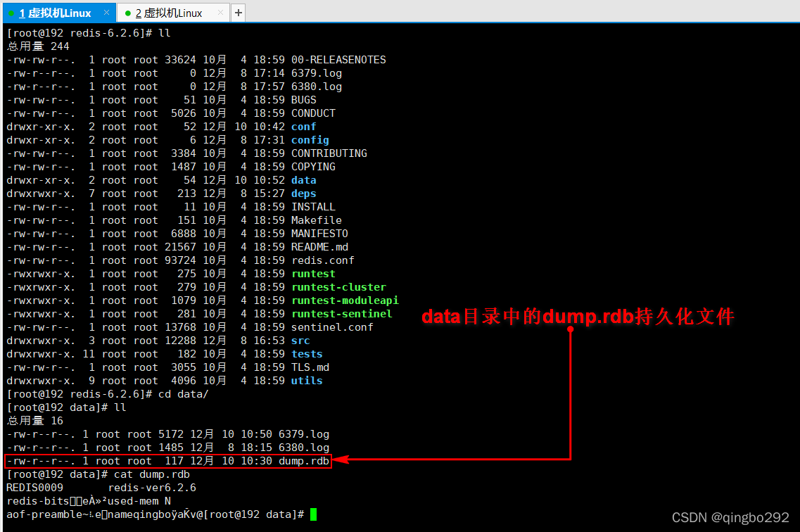This screenshot has width=800, height=532.
Task: Select the CONDUCT file name
Action: pos(313,113)
